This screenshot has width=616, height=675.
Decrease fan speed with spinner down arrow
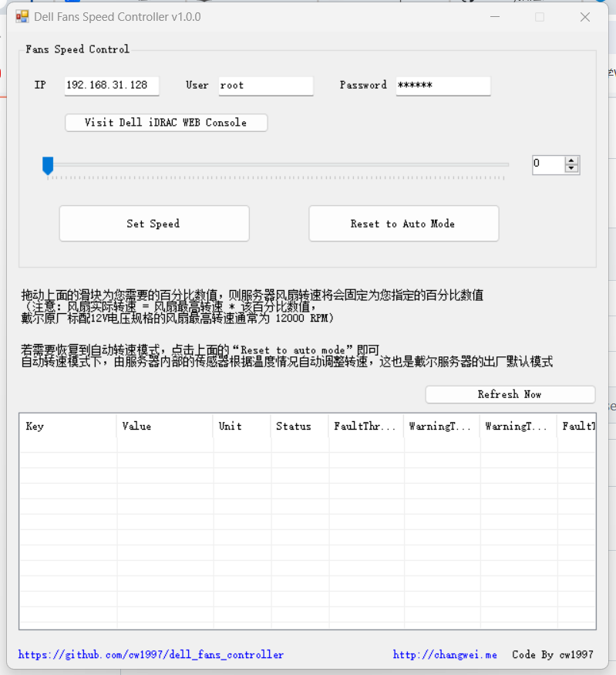coord(571,168)
